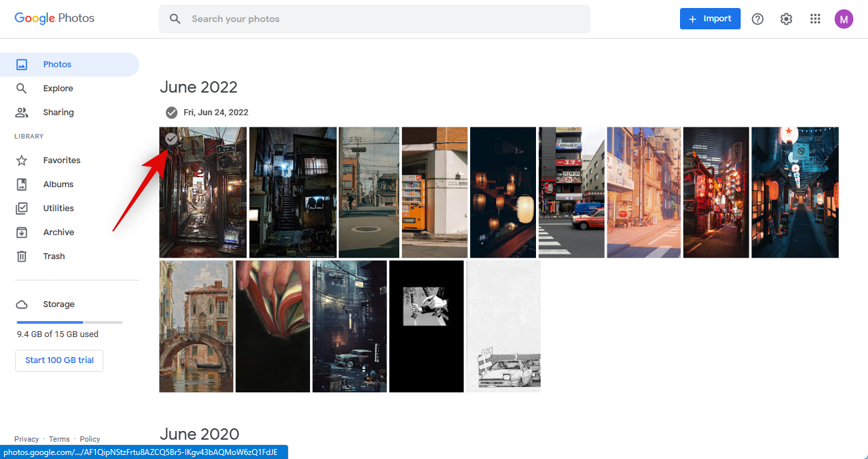Click the Search your photos field
Image resolution: width=868 pixels, height=459 pixels.
375,19
